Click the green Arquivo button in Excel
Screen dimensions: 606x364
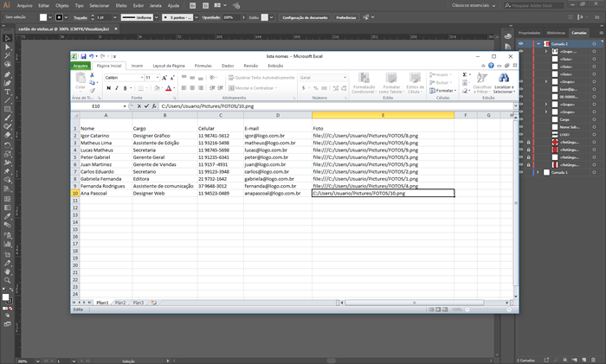[x=81, y=66]
